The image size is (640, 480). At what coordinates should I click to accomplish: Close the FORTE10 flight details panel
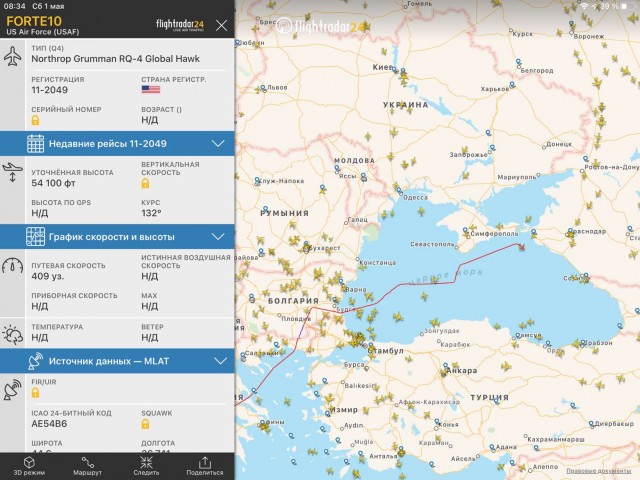click(222, 26)
